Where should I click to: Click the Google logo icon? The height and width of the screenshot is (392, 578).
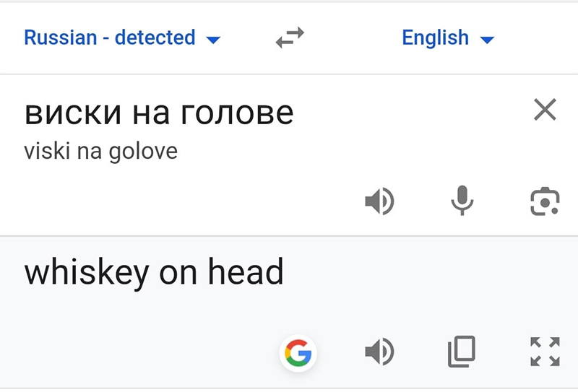click(298, 352)
